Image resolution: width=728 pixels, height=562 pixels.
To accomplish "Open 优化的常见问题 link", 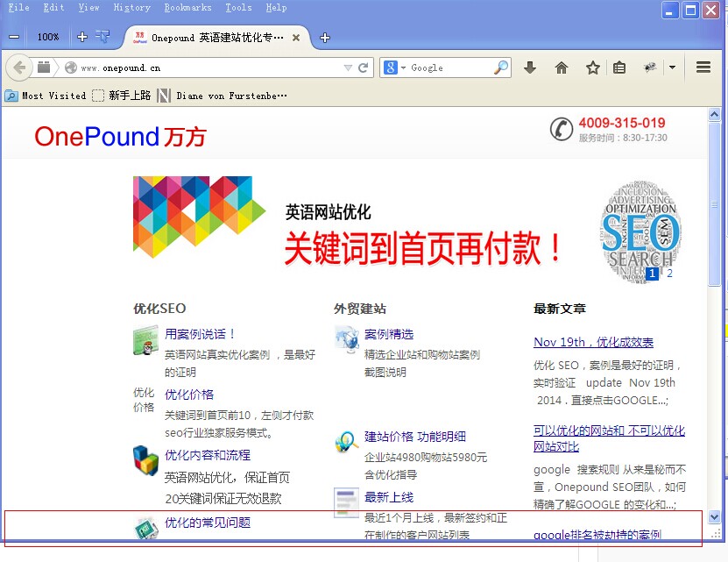I will click(x=208, y=523).
